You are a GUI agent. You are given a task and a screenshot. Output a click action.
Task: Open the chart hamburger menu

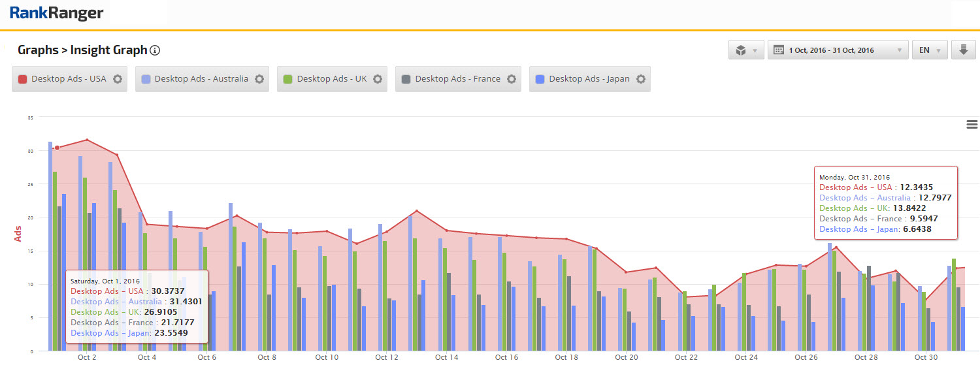pyautogui.click(x=972, y=125)
